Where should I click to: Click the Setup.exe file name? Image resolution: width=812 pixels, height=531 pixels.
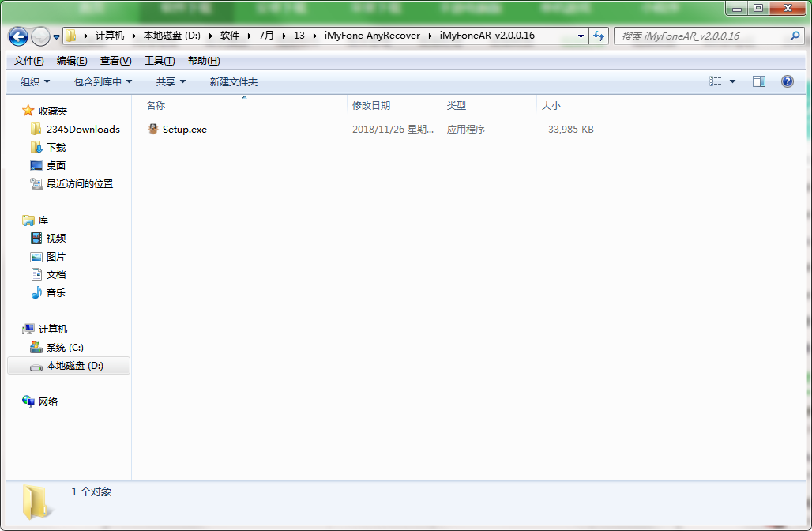184,130
